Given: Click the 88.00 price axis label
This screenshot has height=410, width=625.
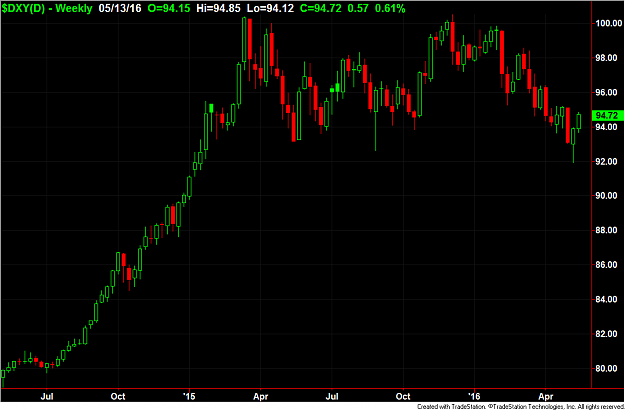Looking at the screenshot, I should (x=607, y=230).
